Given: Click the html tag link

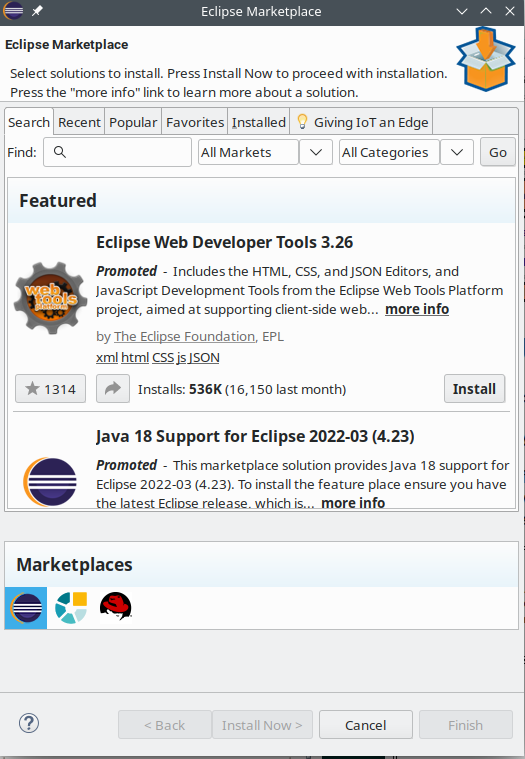Looking at the screenshot, I should click(x=135, y=357).
